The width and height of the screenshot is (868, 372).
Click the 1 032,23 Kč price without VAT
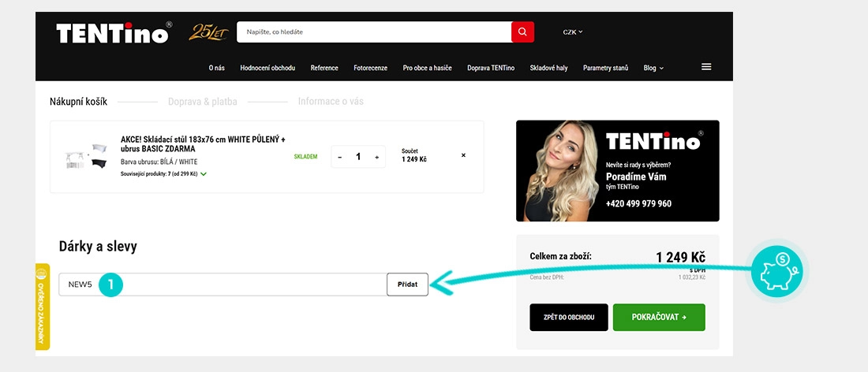(691, 277)
